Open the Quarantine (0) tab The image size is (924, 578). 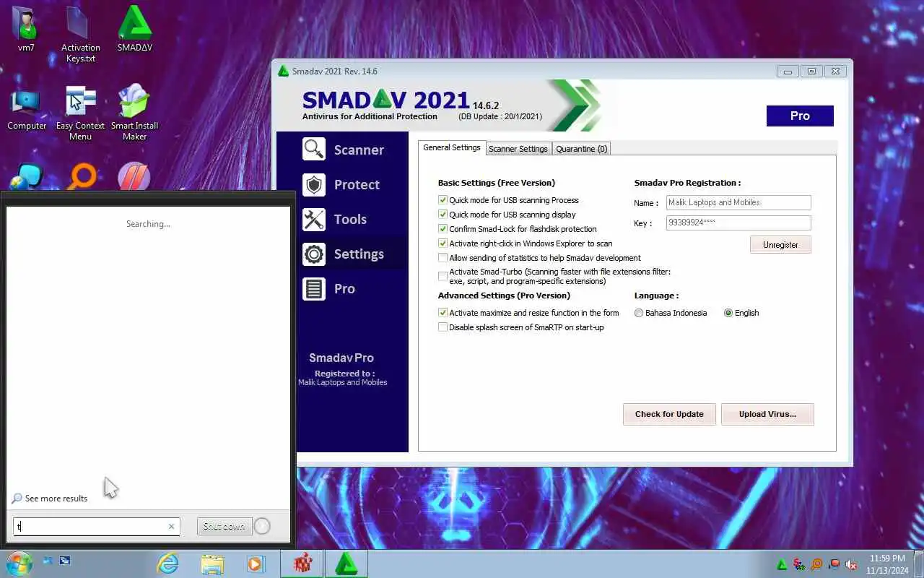tap(582, 149)
